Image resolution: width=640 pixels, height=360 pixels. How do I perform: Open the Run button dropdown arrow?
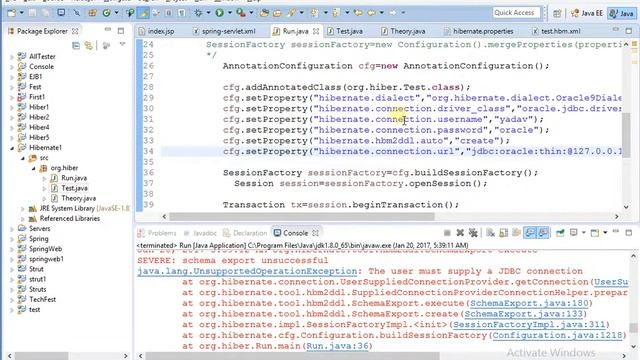coord(229,13)
